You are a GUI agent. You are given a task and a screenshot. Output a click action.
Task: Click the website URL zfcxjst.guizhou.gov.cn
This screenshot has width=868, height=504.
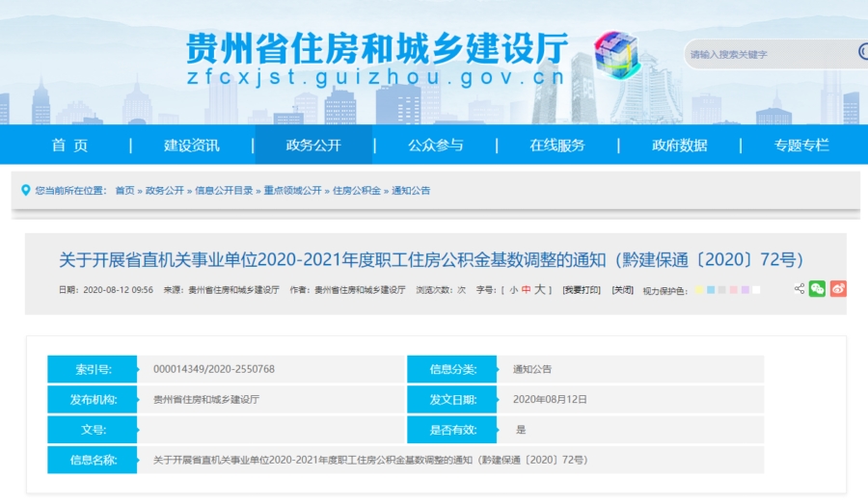pos(376,77)
